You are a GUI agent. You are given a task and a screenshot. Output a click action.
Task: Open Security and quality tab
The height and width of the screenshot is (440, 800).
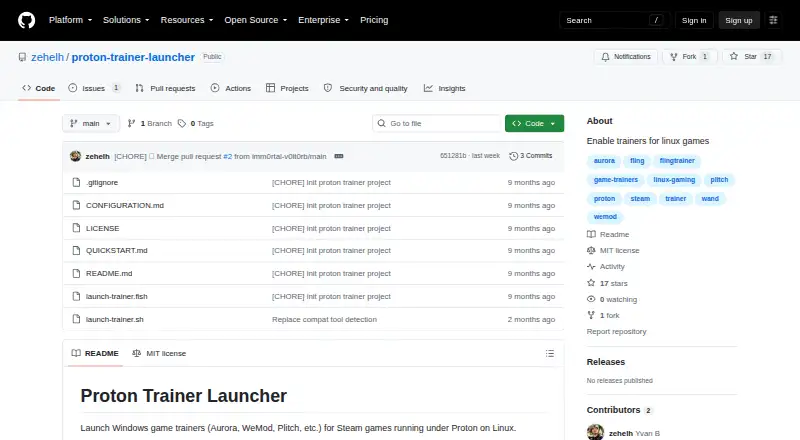366,88
